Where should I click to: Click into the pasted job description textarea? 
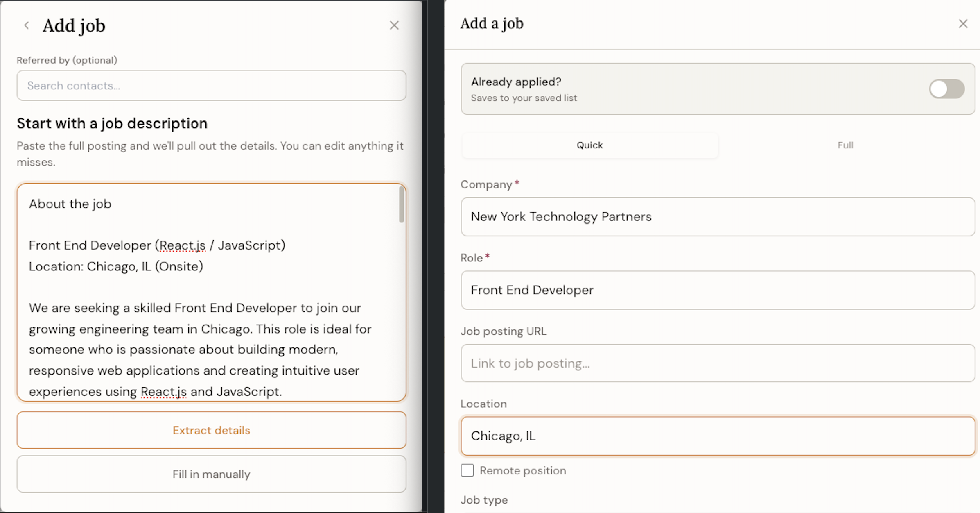point(212,292)
